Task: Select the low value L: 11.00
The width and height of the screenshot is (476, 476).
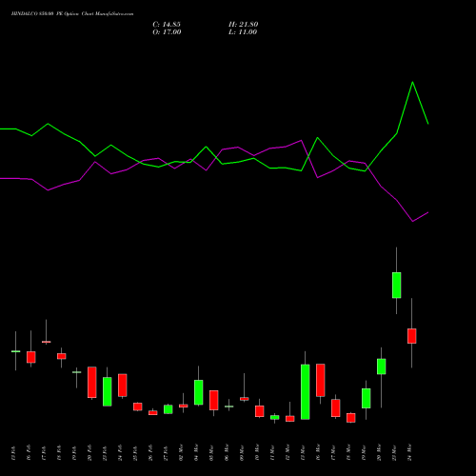Action: pyautogui.click(x=243, y=32)
